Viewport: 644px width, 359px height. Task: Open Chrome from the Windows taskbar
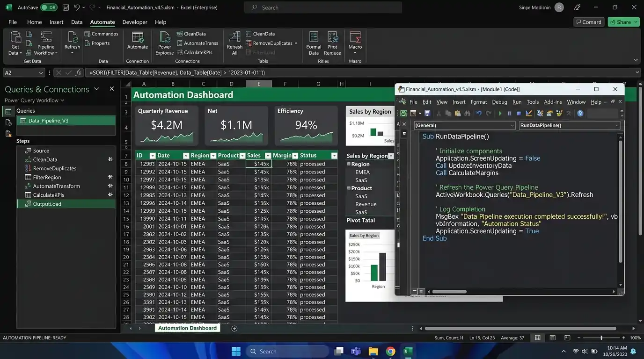[390, 351]
